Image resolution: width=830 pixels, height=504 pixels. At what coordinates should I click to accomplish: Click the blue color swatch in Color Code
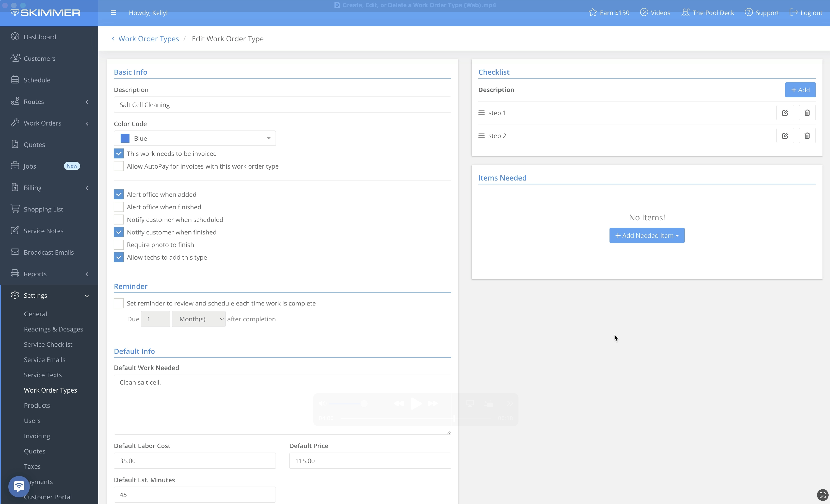coord(125,139)
